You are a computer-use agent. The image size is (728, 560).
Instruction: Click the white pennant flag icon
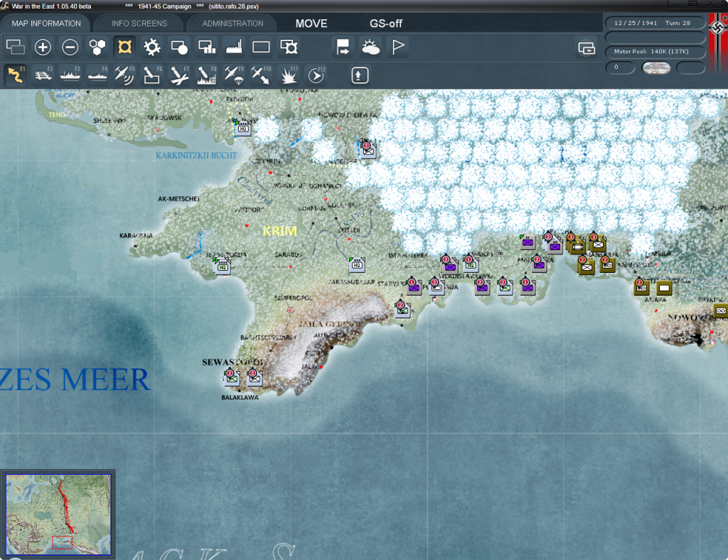(x=398, y=47)
